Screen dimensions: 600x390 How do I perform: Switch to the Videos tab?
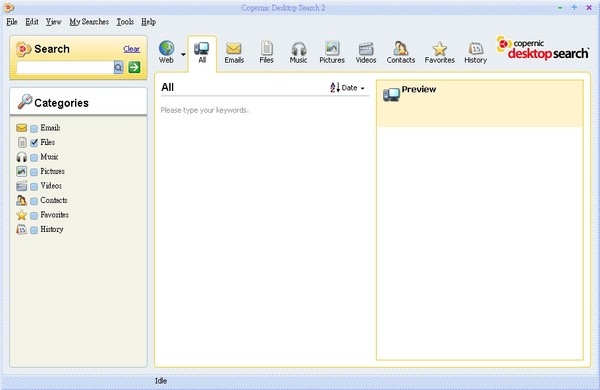366,52
